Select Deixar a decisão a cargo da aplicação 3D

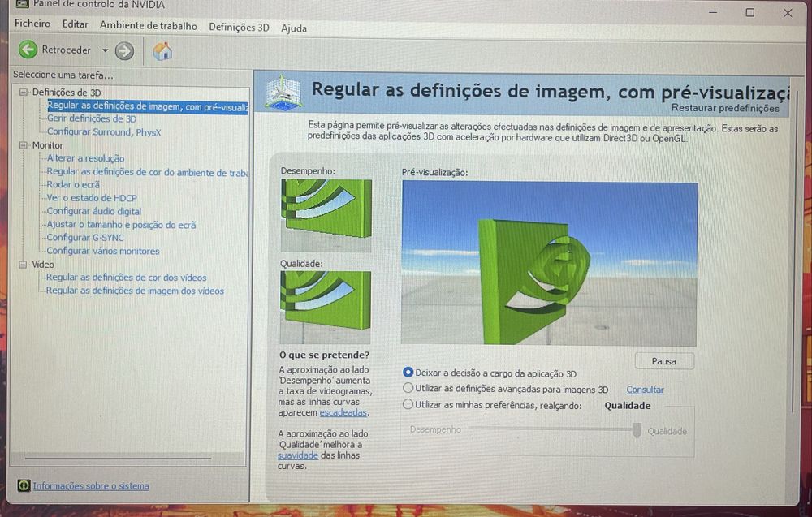click(x=408, y=373)
